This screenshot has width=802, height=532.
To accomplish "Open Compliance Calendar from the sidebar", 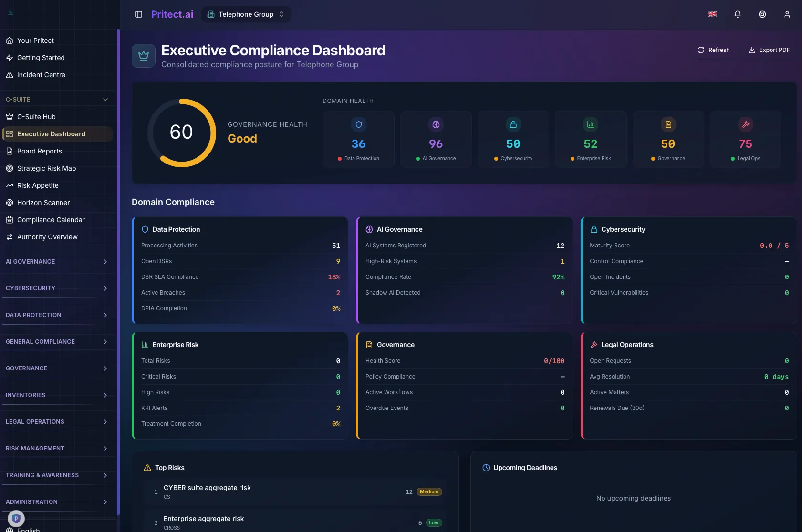I will (x=57, y=220).
